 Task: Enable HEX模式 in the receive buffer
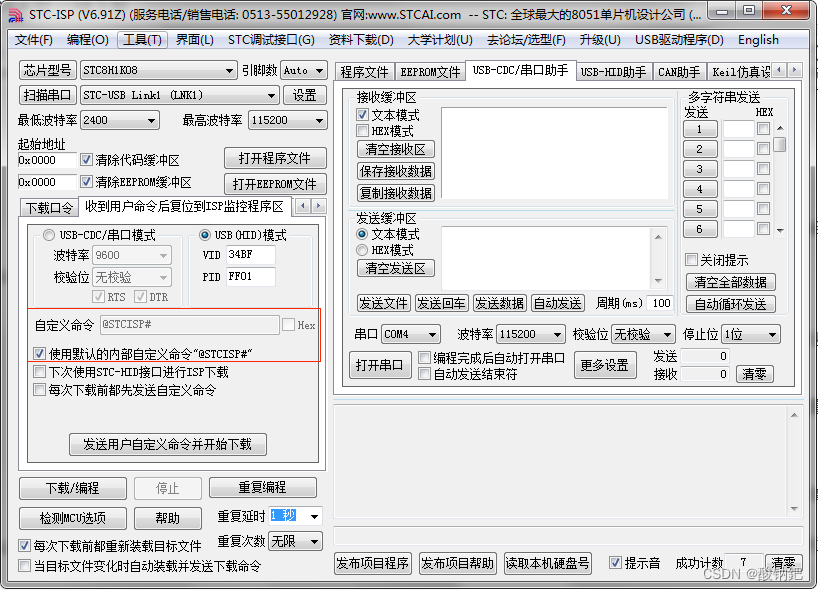[363, 130]
